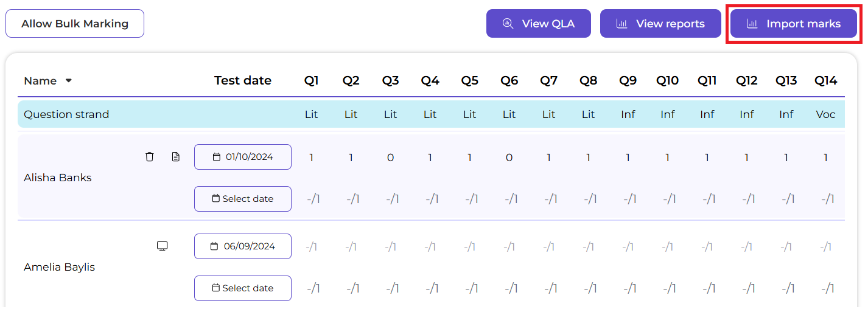
Task: Sort by Name using the dropdown arrow
Action: (x=69, y=80)
